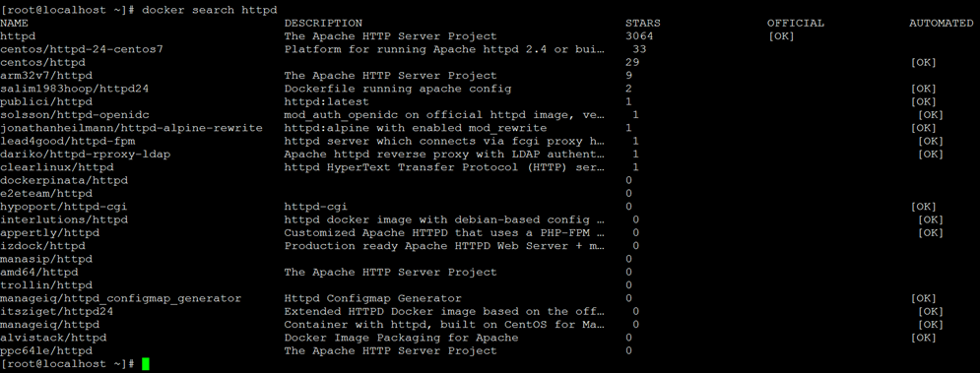Viewport: 980px width, 373px height.
Task: Click 'Docker Image Packaging for Apache' description
Action: point(401,338)
